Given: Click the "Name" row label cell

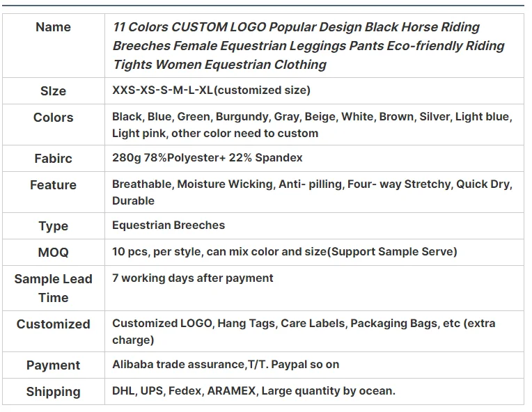Looking at the screenshot, I should (54, 27).
